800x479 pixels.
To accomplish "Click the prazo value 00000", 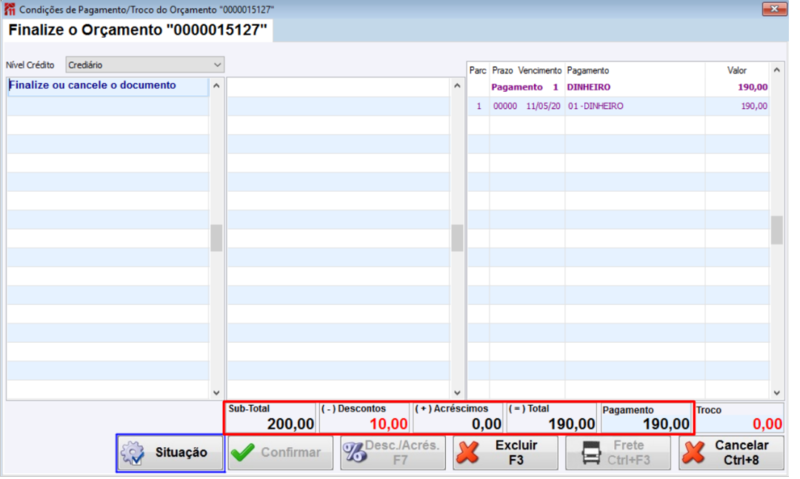I will click(505, 106).
